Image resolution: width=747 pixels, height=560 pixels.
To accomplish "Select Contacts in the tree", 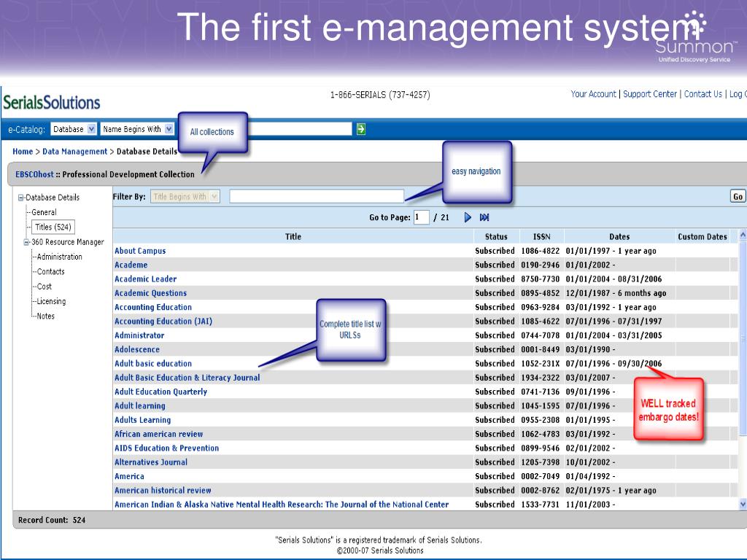I will pyautogui.click(x=50, y=271).
